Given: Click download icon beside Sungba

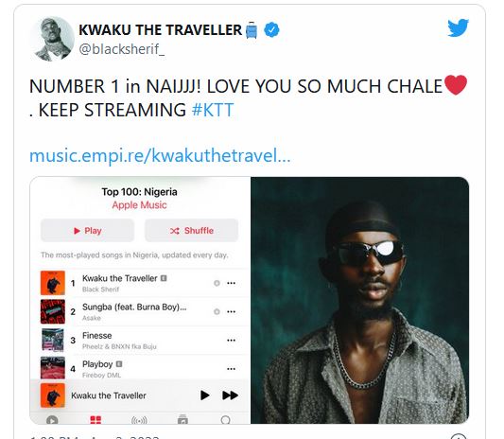Looking at the screenshot, I should [x=217, y=311].
